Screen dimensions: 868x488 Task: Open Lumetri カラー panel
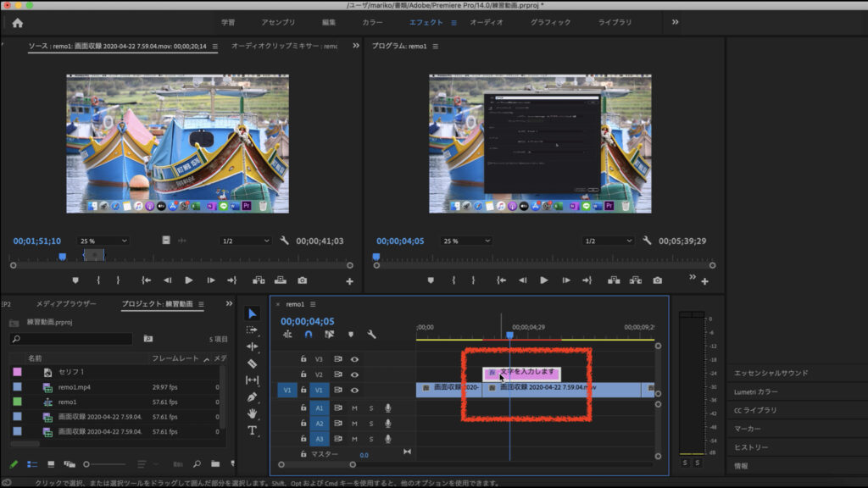[x=755, y=391]
